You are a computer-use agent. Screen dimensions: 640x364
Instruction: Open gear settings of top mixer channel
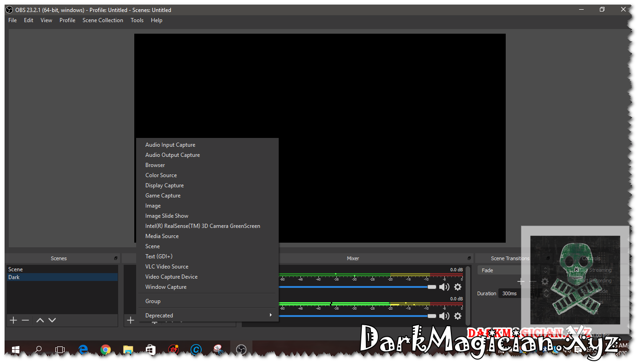coord(457,287)
